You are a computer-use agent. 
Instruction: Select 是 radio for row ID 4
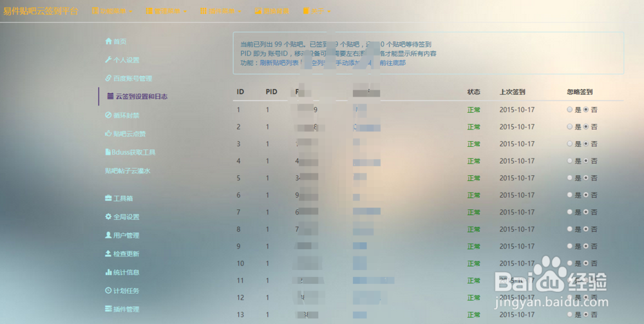pos(569,161)
